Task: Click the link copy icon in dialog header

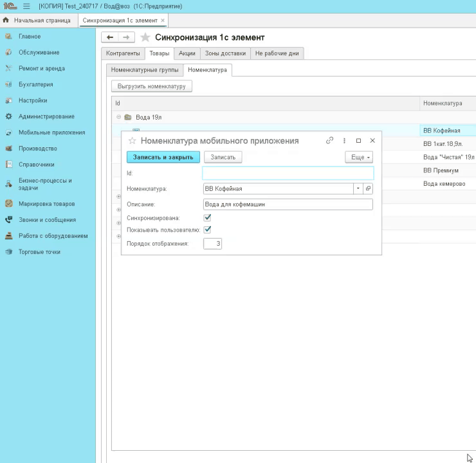Action: [x=330, y=140]
